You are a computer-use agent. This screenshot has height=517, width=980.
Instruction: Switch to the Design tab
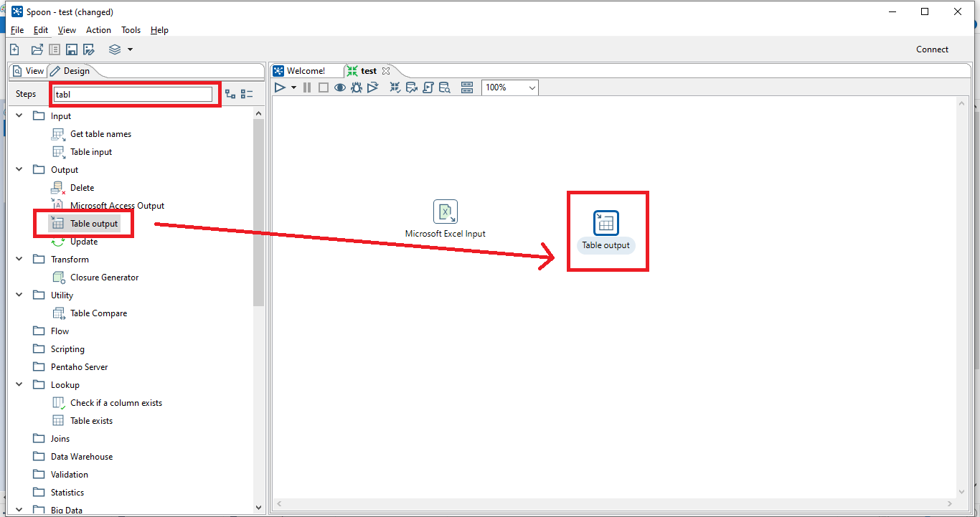click(x=70, y=71)
